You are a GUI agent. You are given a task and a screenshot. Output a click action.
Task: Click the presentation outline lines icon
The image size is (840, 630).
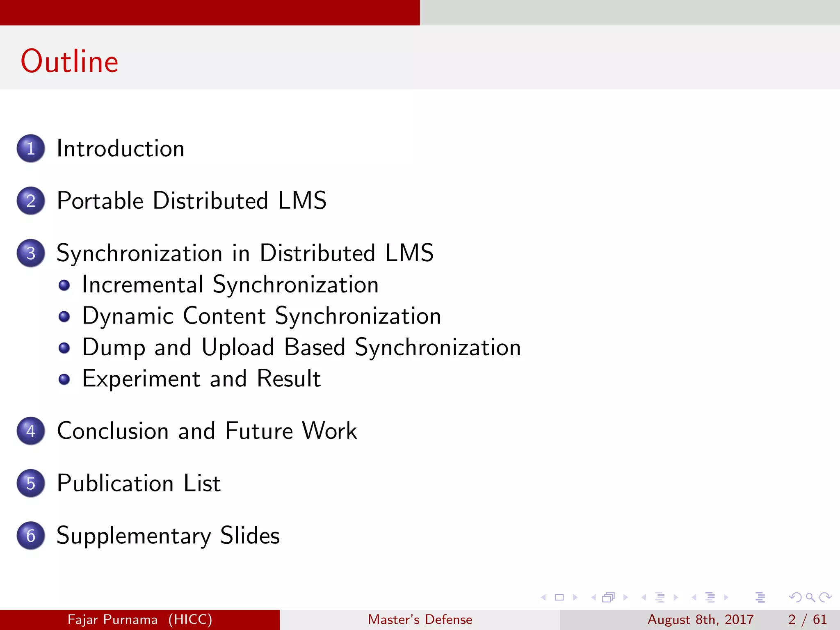tap(760, 598)
